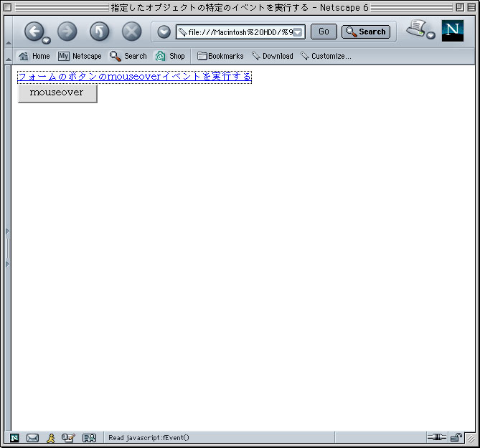The height and width of the screenshot is (448, 480).
Task: Open the round dropdown left of URL bar
Action: click(x=164, y=32)
